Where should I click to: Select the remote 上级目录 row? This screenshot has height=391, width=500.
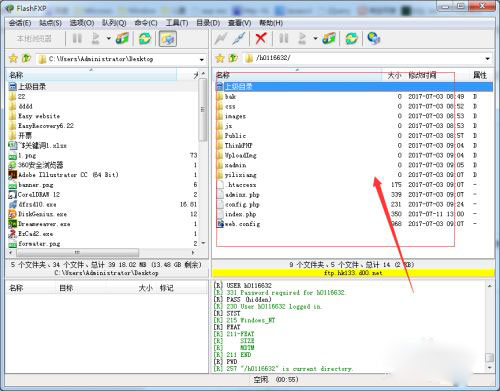(354, 87)
